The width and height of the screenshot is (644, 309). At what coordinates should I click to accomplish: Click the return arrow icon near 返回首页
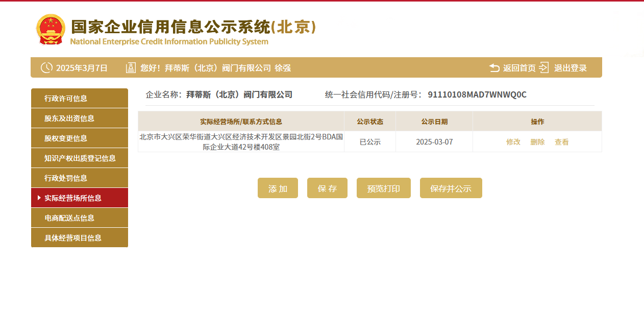[494, 68]
